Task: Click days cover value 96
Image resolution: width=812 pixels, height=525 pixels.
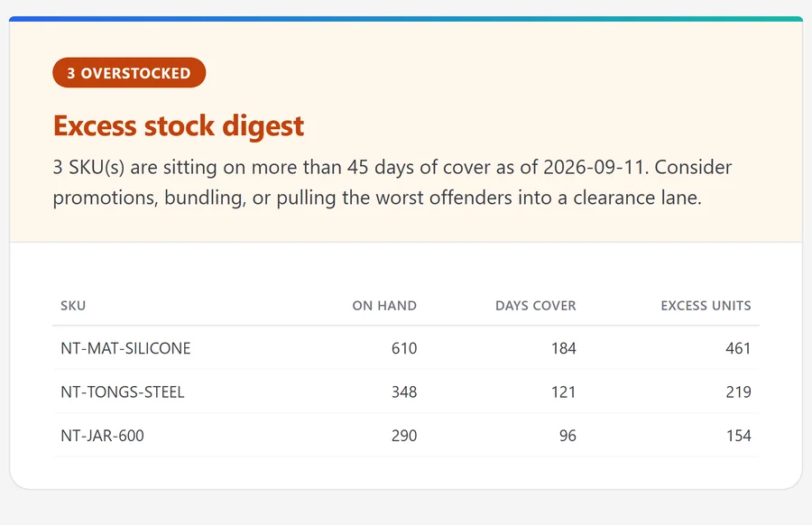Action: 567,436
